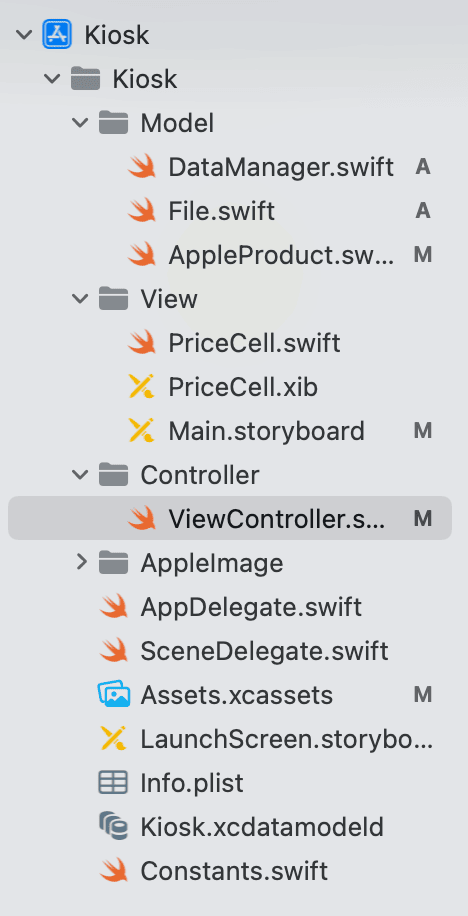Click the Swift icon beside DataManager.swift
Image resolution: width=468 pixels, height=916 pixels.
click(141, 167)
